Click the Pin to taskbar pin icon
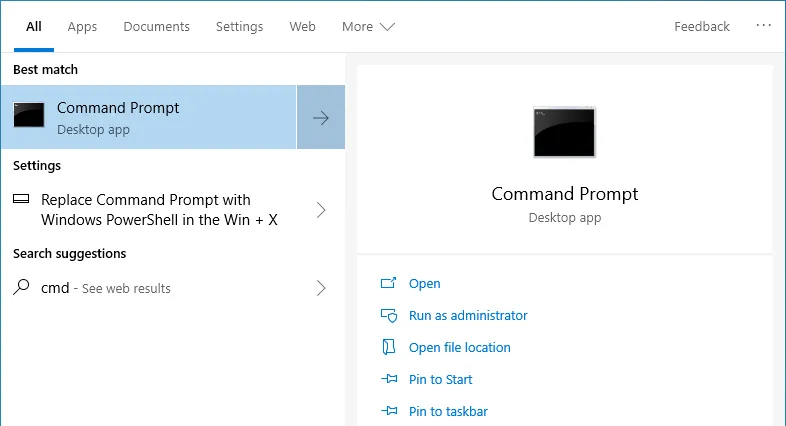Screen dimensions: 786x426 pos(389,411)
